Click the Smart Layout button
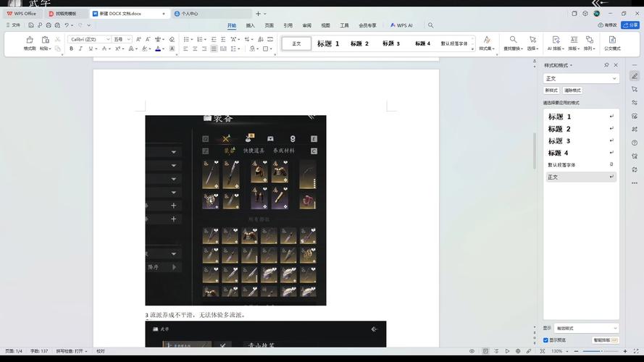This screenshot has height=362, width=644. click(606, 340)
